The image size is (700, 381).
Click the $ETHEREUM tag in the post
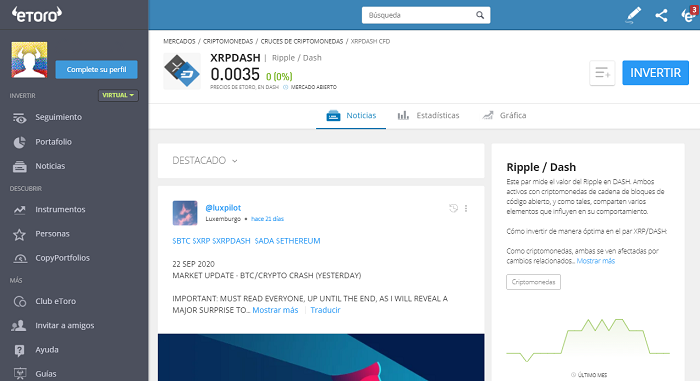(x=298, y=241)
